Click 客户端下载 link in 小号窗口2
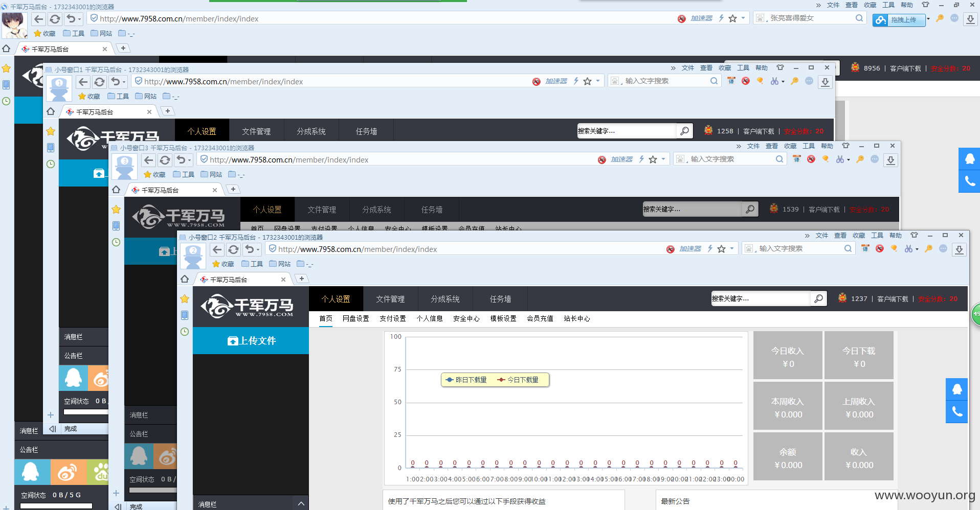 point(893,299)
